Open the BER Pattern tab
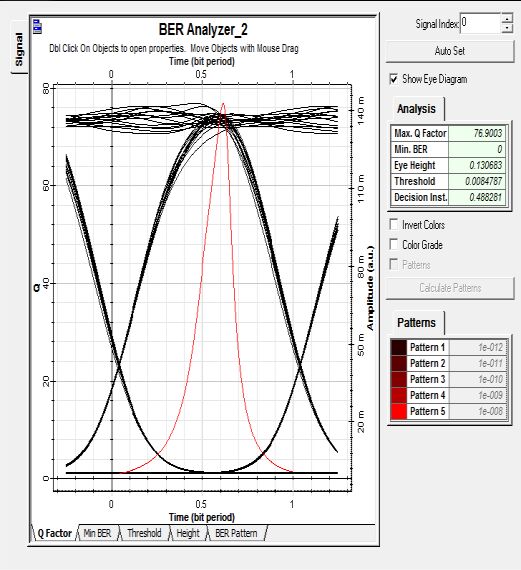Viewport: 521px width, 570px height. coord(236,533)
